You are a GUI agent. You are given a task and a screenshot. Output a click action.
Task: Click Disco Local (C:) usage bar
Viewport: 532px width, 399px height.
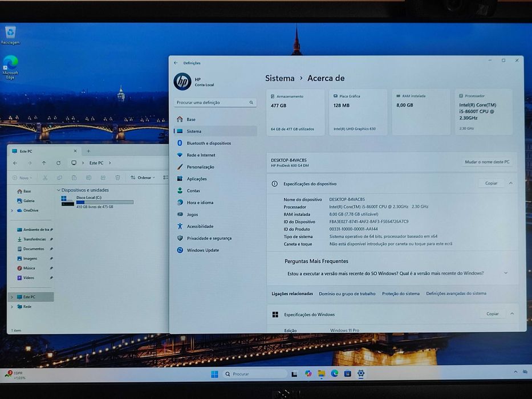(105, 202)
